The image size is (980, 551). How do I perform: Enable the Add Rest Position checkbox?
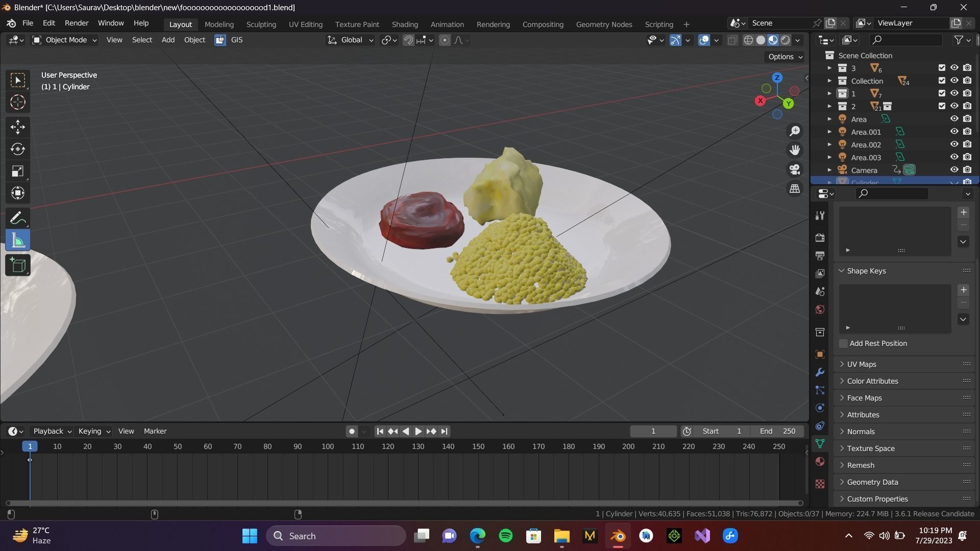(x=844, y=343)
